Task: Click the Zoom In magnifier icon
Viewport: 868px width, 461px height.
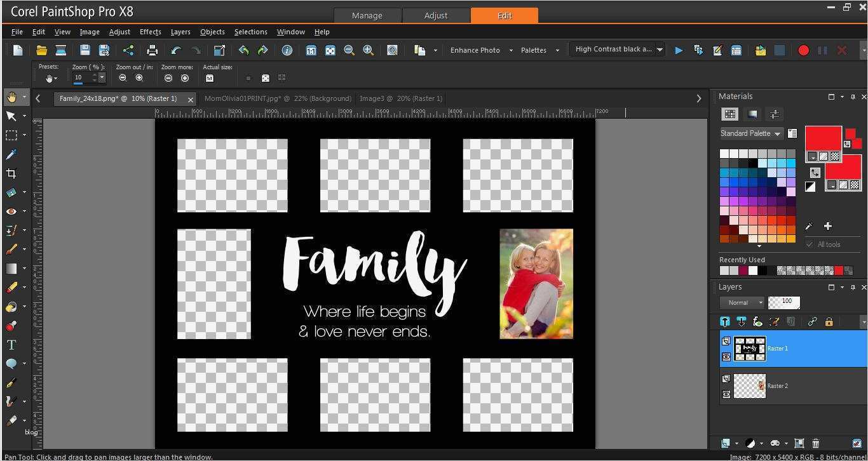Action: pyautogui.click(x=369, y=50)
